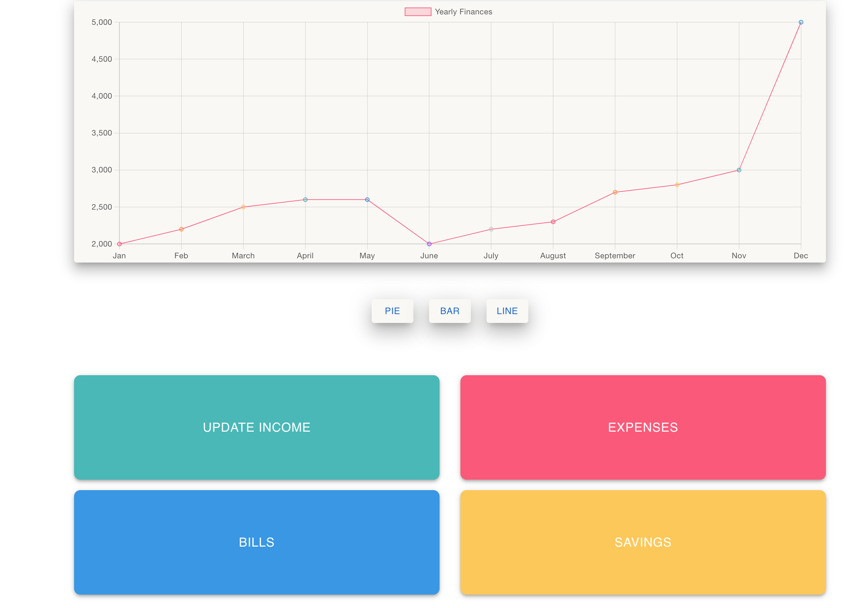Toggle the Yearly Finances legend swatch
This screenshot has height=608, width=868.
pyautogui.click(x=418, y=12)
